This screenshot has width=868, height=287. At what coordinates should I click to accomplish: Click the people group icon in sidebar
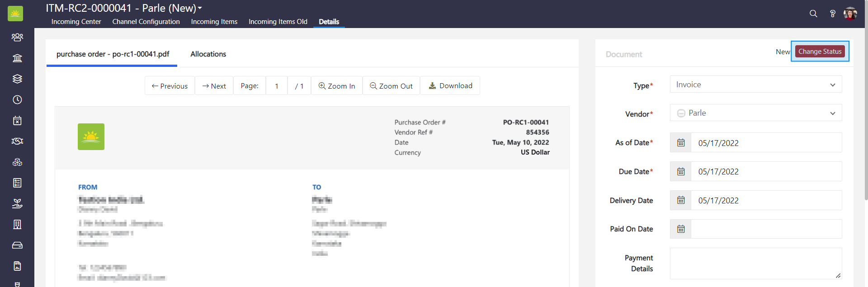tap(17, 37)
